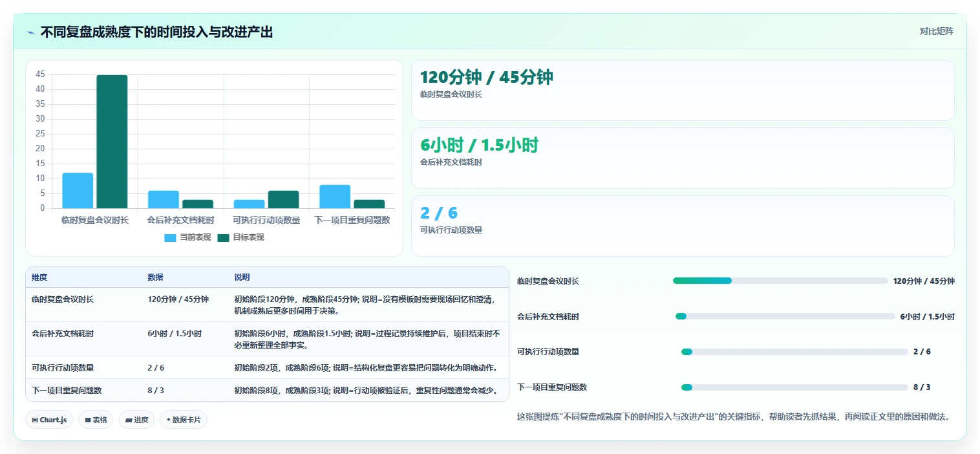Select the Chart.js tag chip
The image size is (980, 454).
pyautogui.click(x=50, y=420)
